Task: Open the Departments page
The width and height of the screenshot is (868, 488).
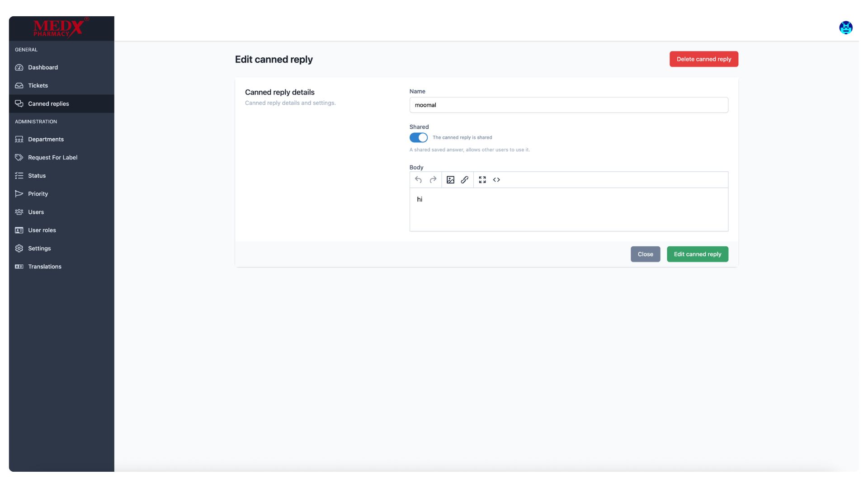Action: 61,139
